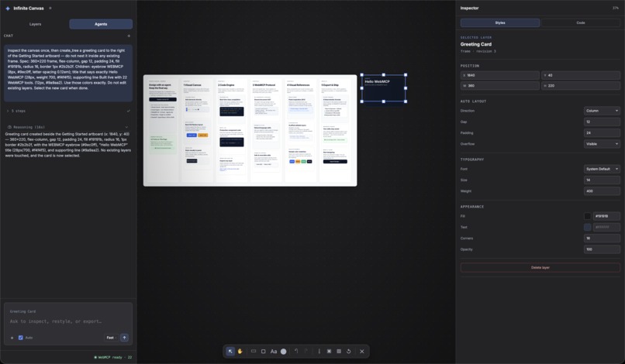
Task: Select the Greeting Card on canvas
Action: pos(383,88)
